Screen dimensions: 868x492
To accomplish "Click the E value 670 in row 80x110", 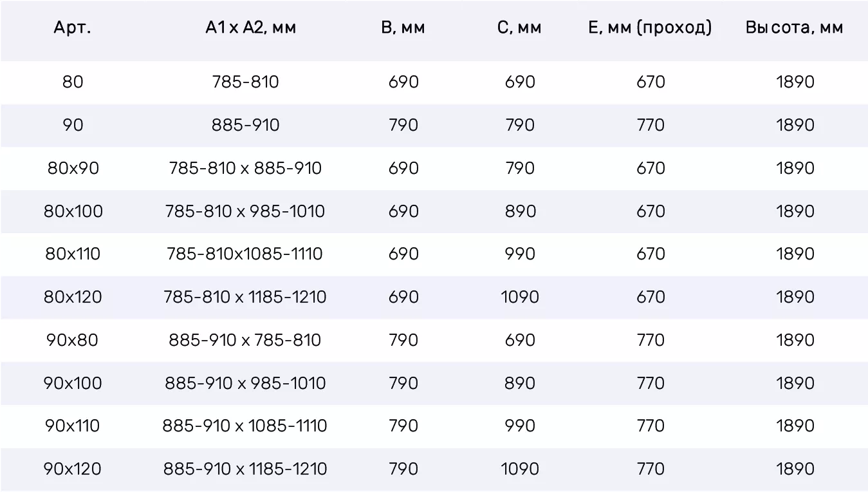I will [x=651, y=254].
